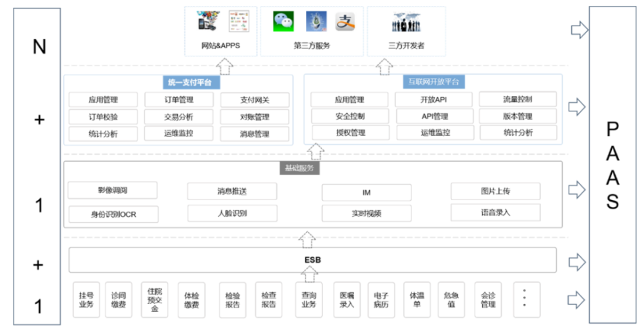This screenshot has height=336, width=644.
Task: Click the 订单管理 box
Action: pyautogui.click(x=179, y=99)
